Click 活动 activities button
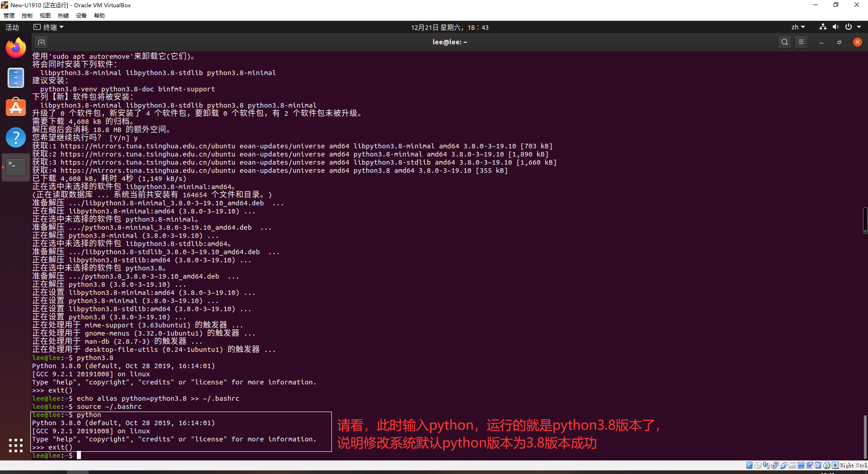Viewport: 868px width, 474px height. (x=12, y=27)
